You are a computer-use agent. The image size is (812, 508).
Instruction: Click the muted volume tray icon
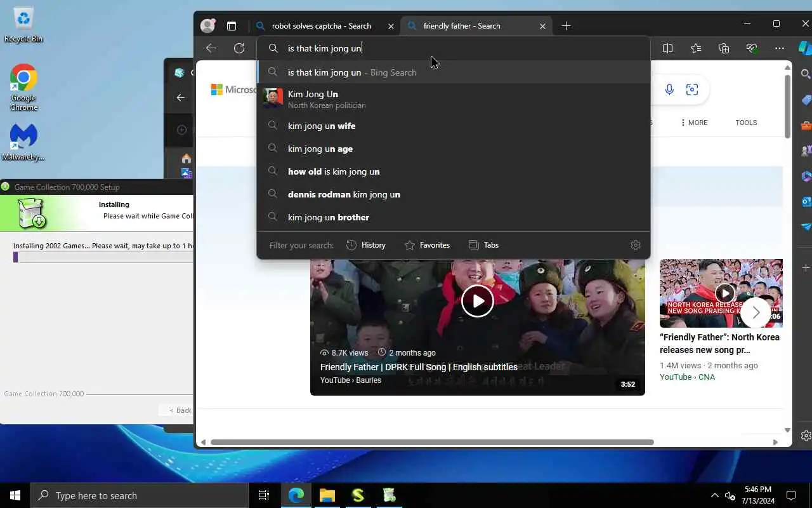[x=730, y=495]
